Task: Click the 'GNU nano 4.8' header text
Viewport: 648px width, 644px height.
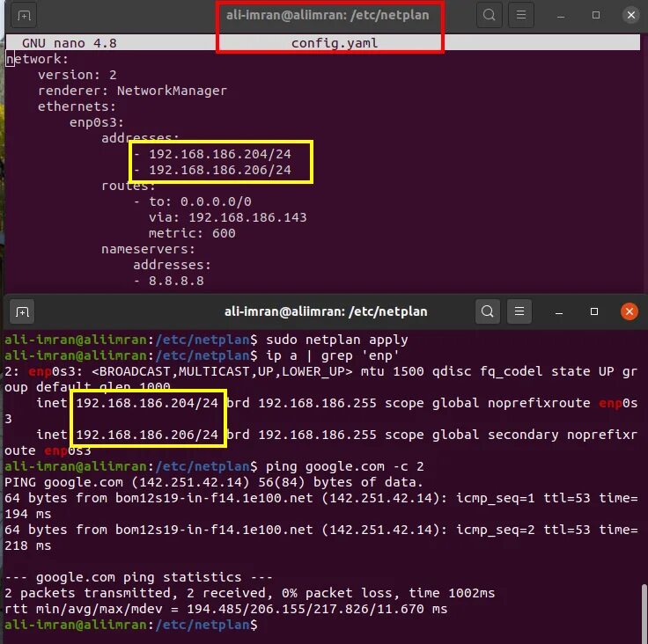Action: 69,43
